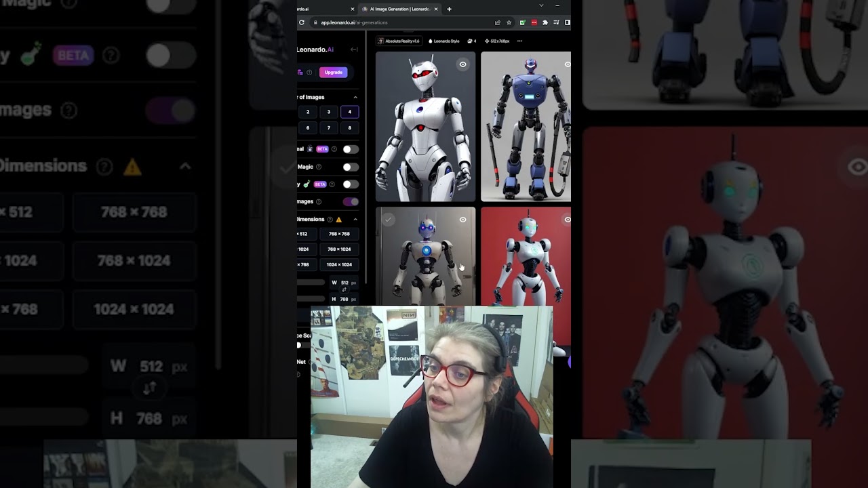Viewport: 868px width, 488px height.
Task: Click Prompt Magic help question icon
Action: (x=319, y=167)
